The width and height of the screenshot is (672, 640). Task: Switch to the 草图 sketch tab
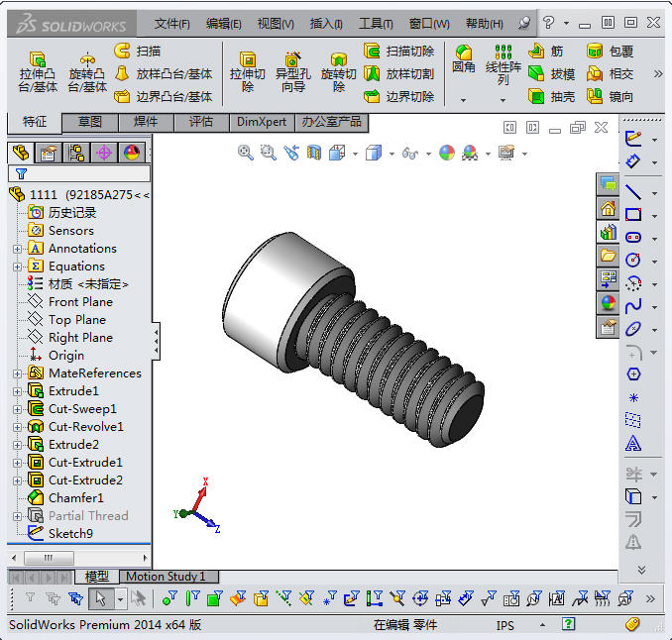[90, 122]
